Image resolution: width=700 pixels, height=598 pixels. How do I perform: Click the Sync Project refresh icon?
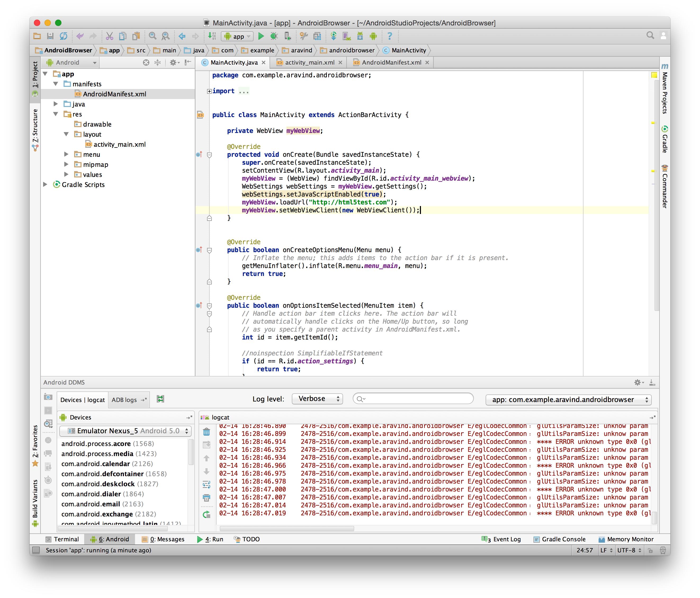pyautogui.click(x=64, y=36)
